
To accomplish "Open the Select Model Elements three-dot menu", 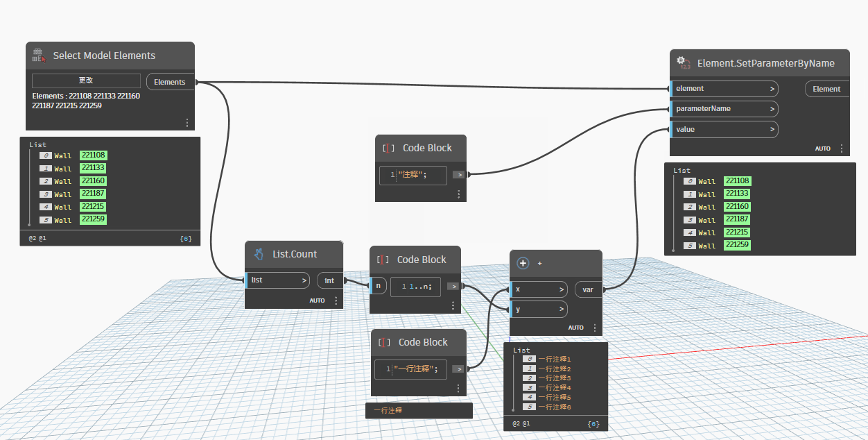I will [x=186, y=123].
